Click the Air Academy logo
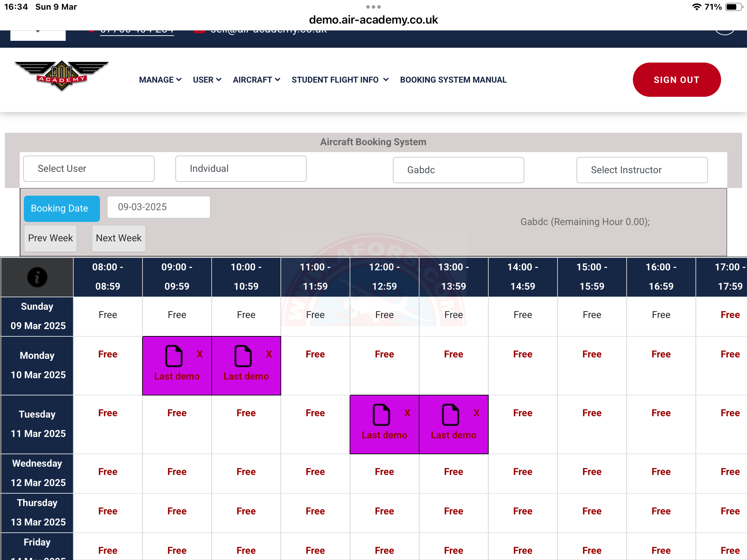 [62, 76]
